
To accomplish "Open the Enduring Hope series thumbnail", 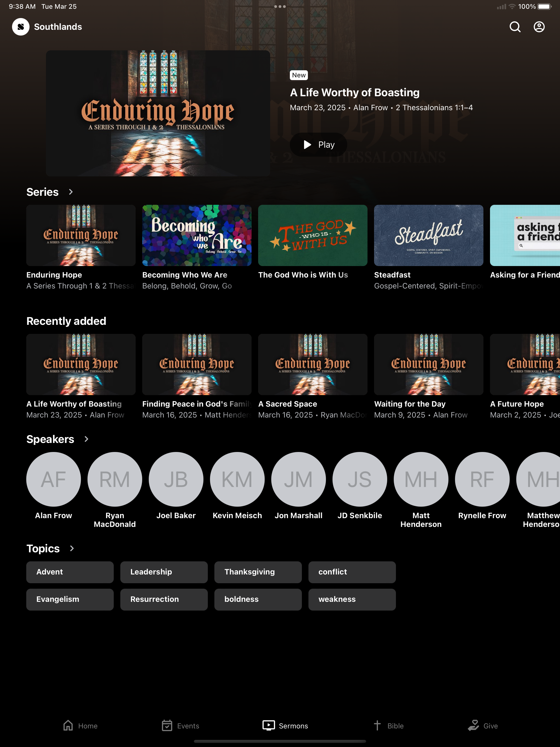I will [x=81, y=235].
